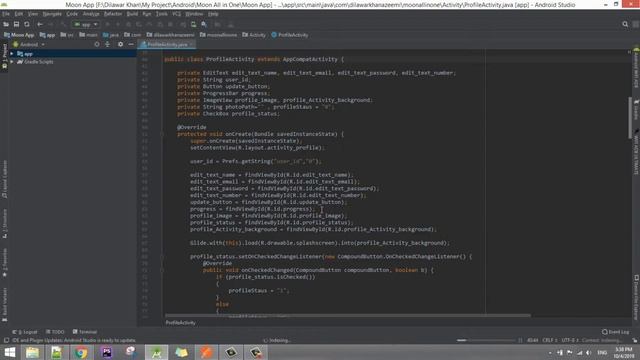Open the View menu

[33, 14]
